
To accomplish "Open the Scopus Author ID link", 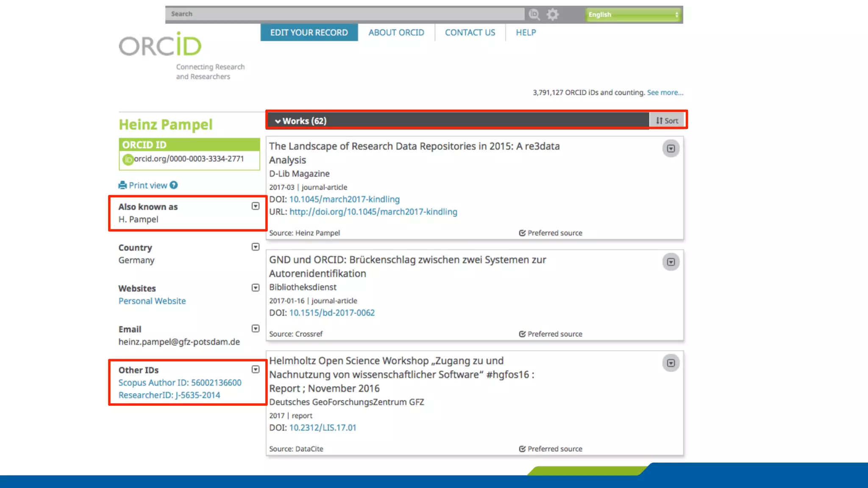I will [x=180, y=383].
